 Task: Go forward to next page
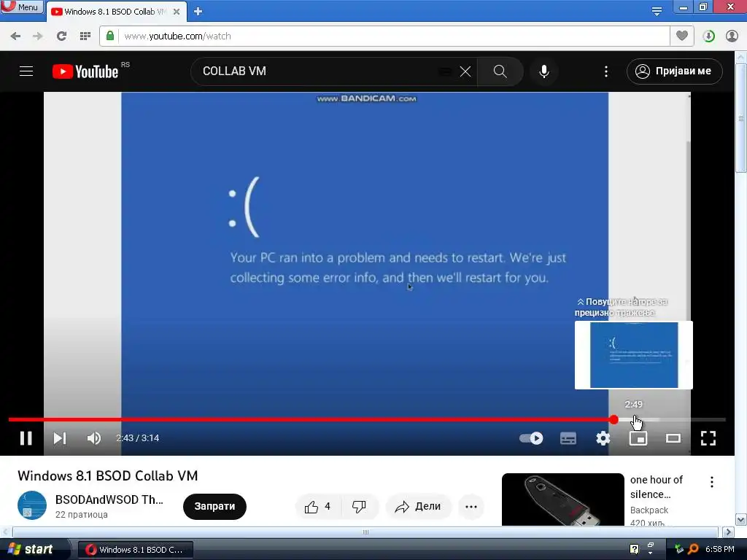[x=38, y=36]
